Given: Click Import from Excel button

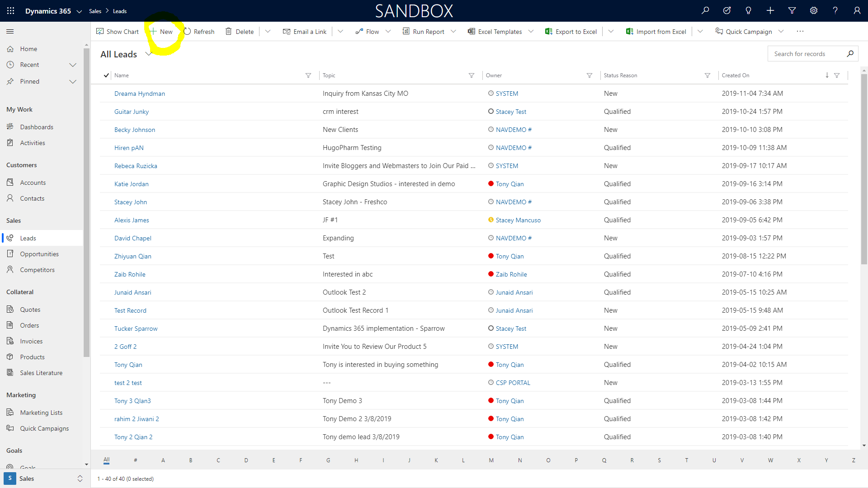Looking at the screenshot, I should 656,32.
